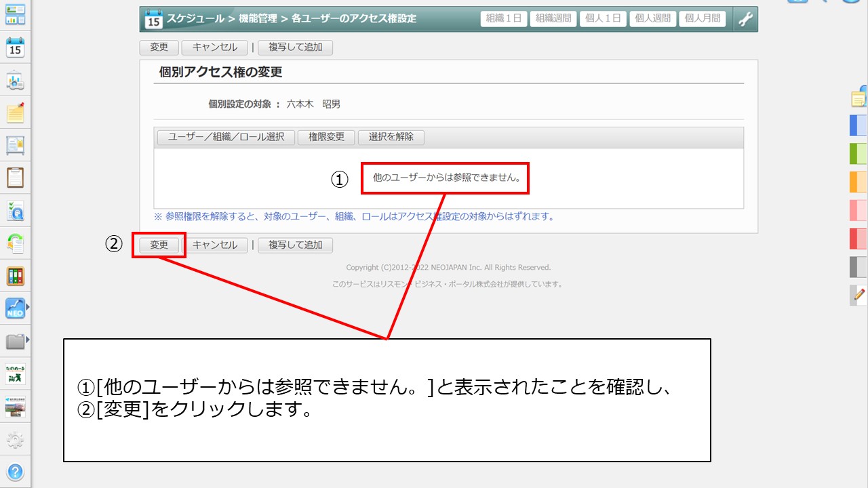Open the wrench settings icon in header

coord(745,19)
